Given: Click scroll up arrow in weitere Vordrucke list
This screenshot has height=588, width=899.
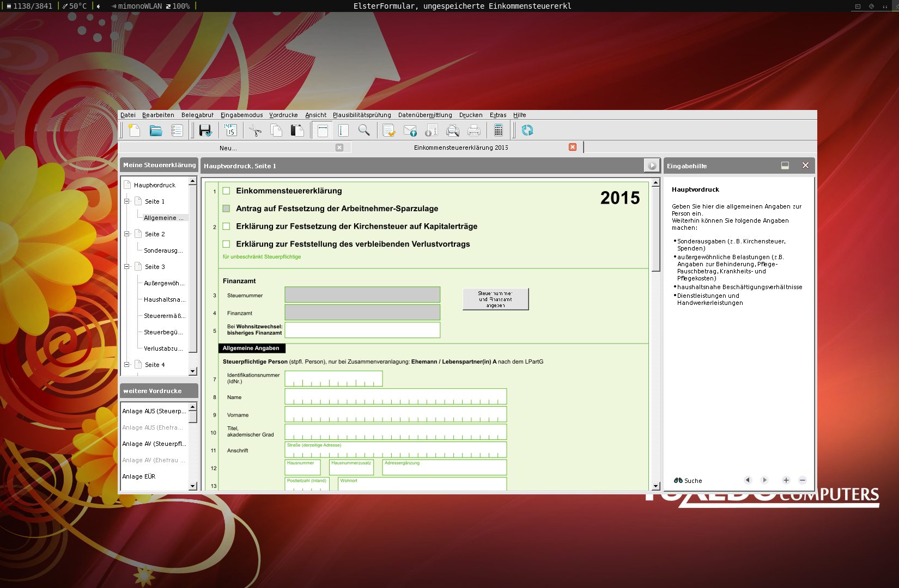Looking at the screenshot, I should pos(192,407).
